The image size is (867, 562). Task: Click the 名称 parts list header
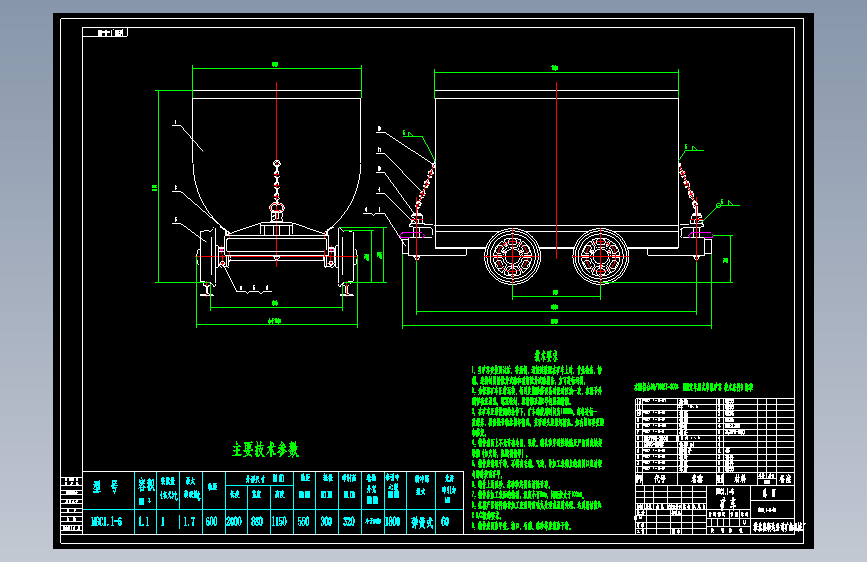click(x=697, y=479)
